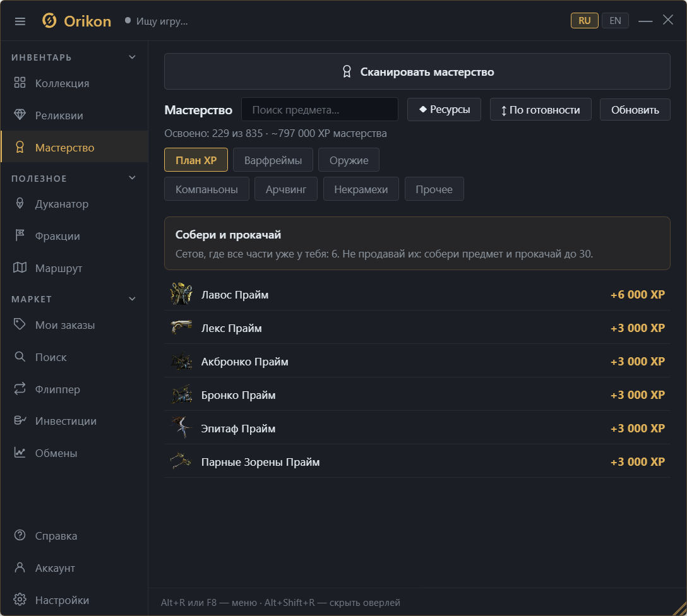The image size is (687, 616).
Task: Click the Справка question mark icon
Action: (20, 535)
